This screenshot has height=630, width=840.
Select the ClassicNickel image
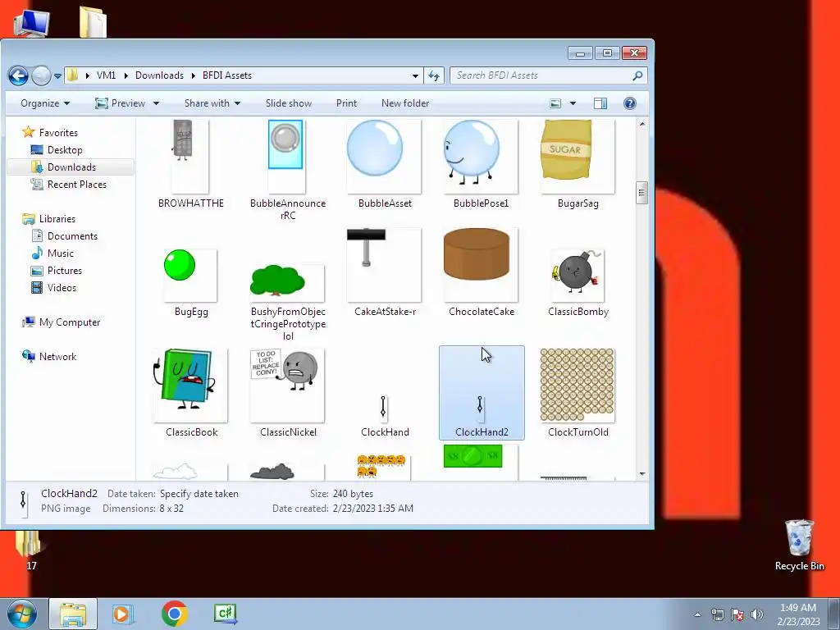click(x=288, y=393)
